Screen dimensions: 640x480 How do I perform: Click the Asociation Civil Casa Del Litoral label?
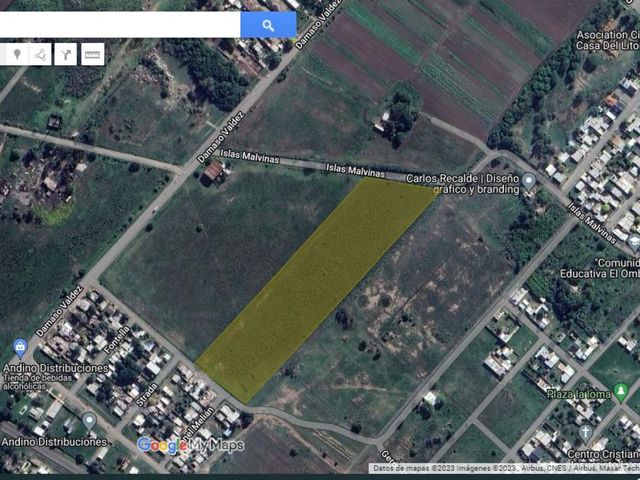point(607,40)
